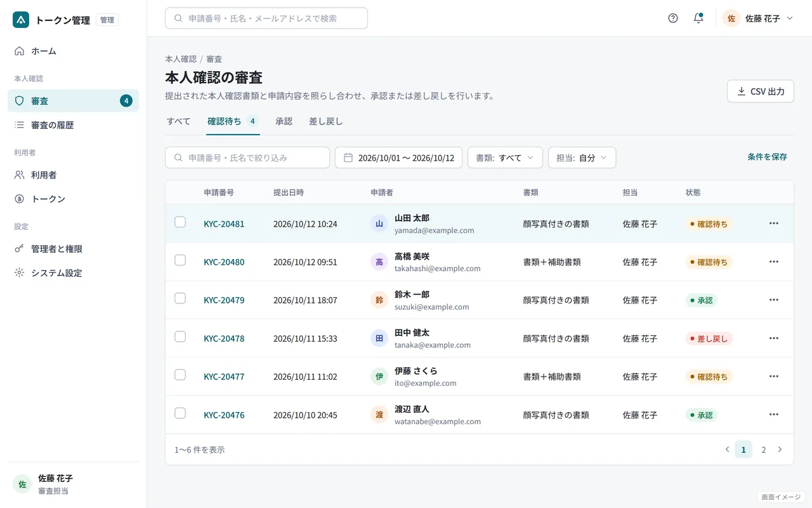Open row actions menu for KYC-20479
Screen dimensions: 812x508
[773, 300]
